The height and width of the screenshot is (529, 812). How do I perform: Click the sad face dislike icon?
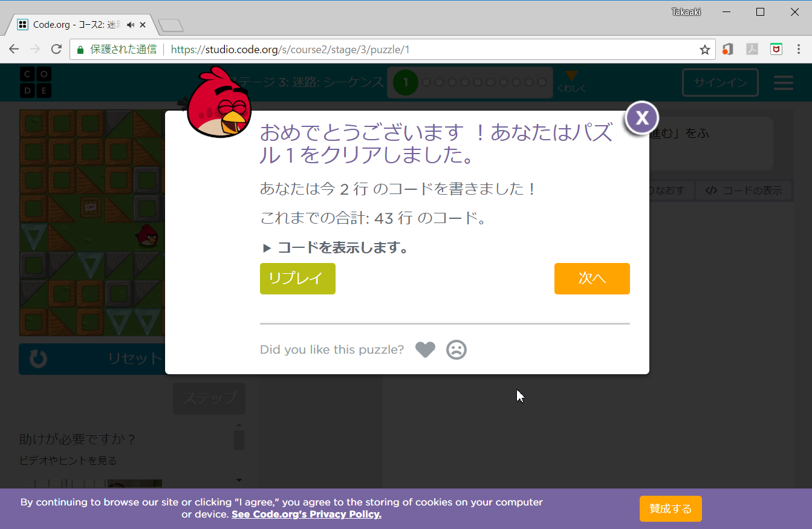pos(456,349)
